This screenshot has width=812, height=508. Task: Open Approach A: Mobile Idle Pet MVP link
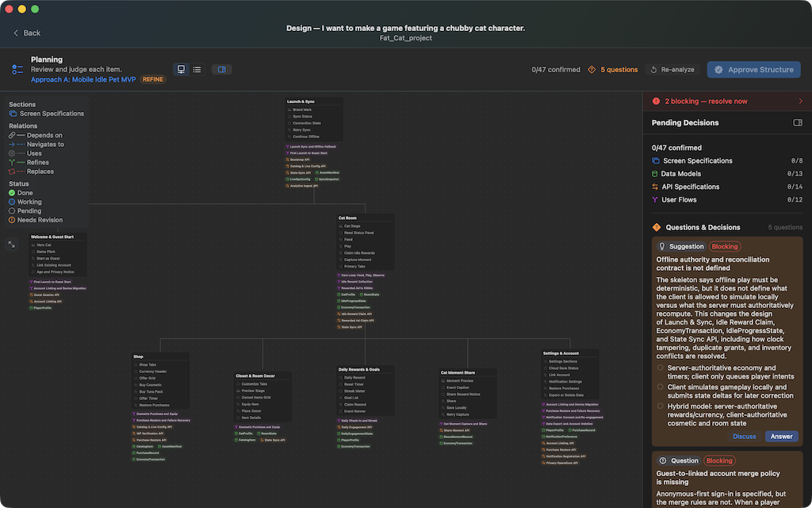83,79
